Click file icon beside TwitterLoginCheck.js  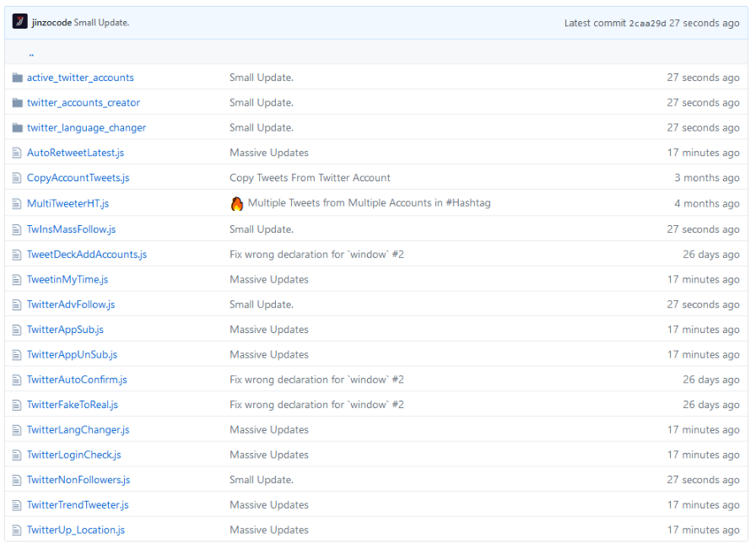17,455
